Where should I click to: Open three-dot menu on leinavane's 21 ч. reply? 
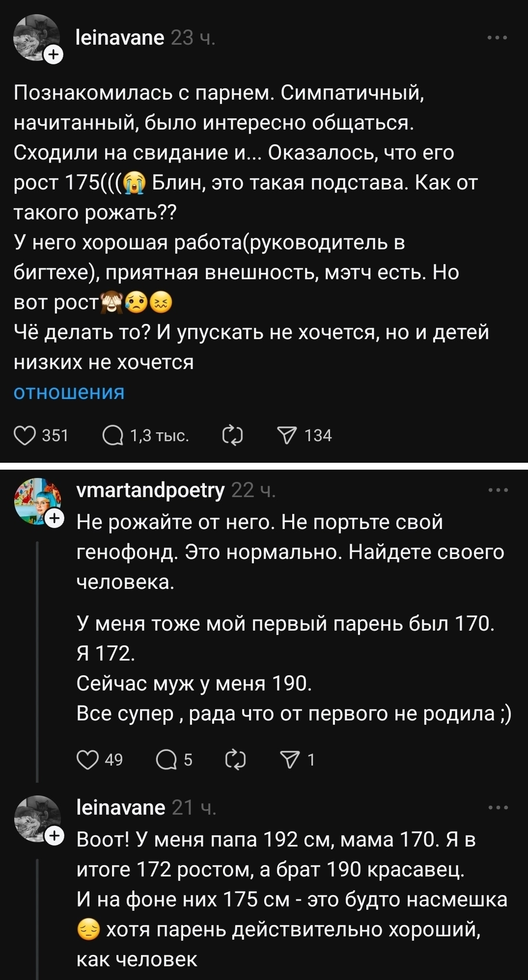[498, 807]
